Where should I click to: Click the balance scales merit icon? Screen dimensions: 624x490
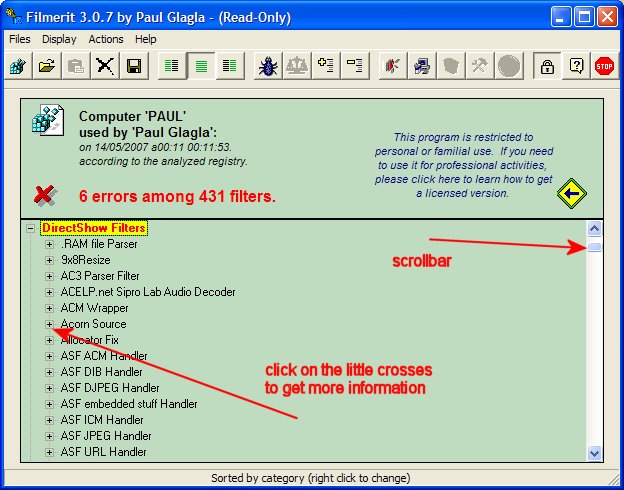pyautogui.click(x=297, y=66)
